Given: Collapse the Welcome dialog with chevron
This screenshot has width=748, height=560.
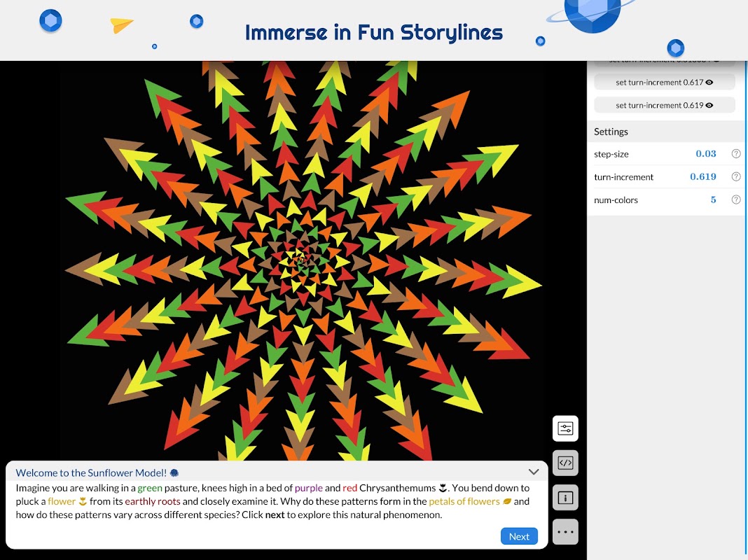Looking at the screenshot, I should click(534, 472).
